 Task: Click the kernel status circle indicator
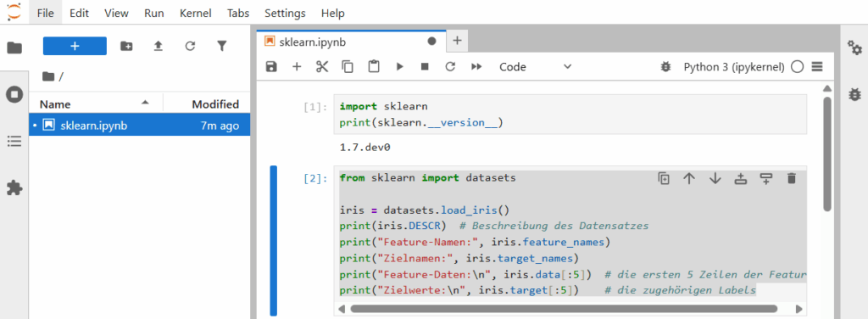pos(797,67)
